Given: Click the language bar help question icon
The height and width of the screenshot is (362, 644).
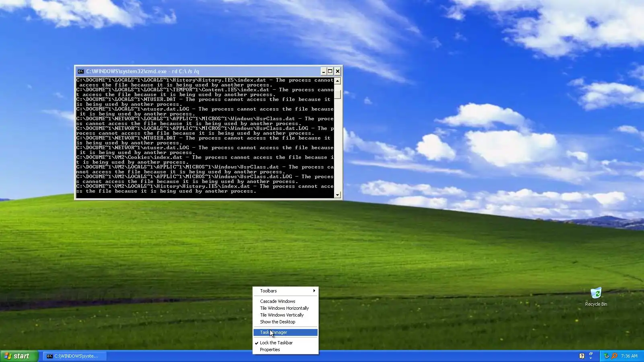Looking at the screenshot, I should (582, 356).
